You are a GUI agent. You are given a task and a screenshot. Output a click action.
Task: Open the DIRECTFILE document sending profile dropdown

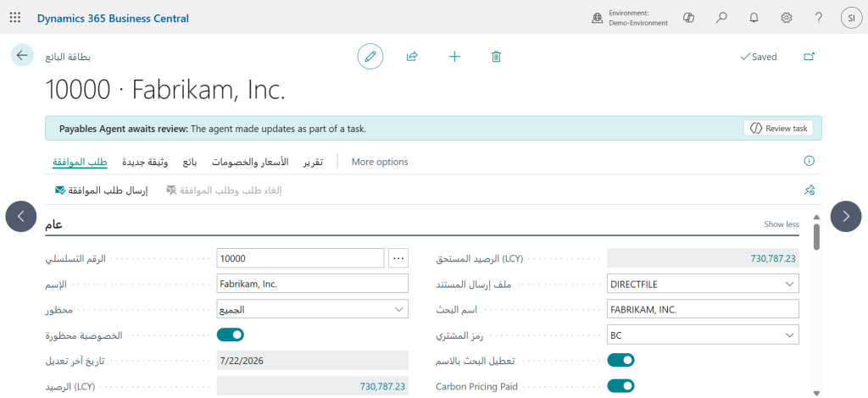pos(703,284)
